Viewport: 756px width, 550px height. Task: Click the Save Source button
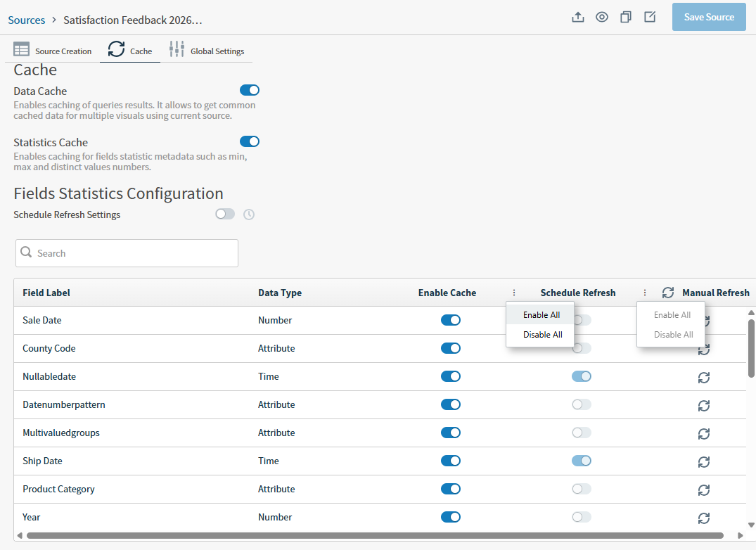(x=709, y=17)
